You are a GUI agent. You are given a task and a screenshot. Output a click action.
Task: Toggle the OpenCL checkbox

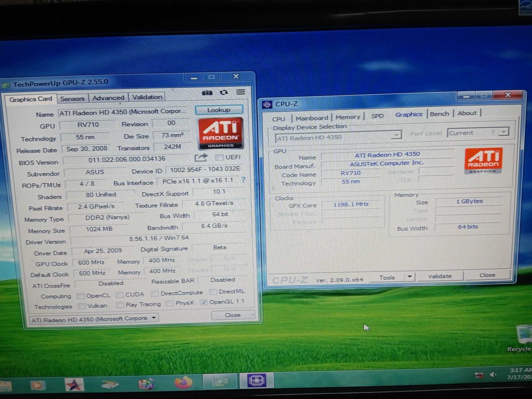(81, 296)
